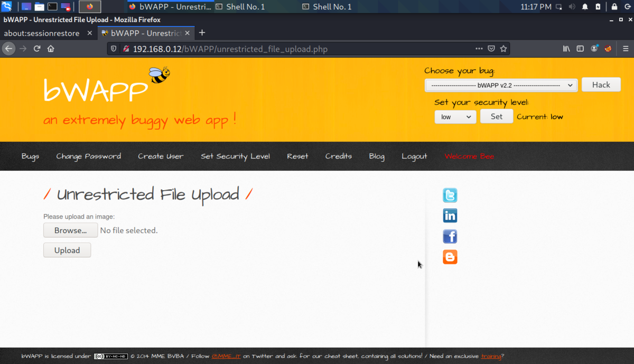Image resolution: width=634 pixels, height=364 pixels.
Task: Click Logout in the navigation menu
Action: click(414, 156)
